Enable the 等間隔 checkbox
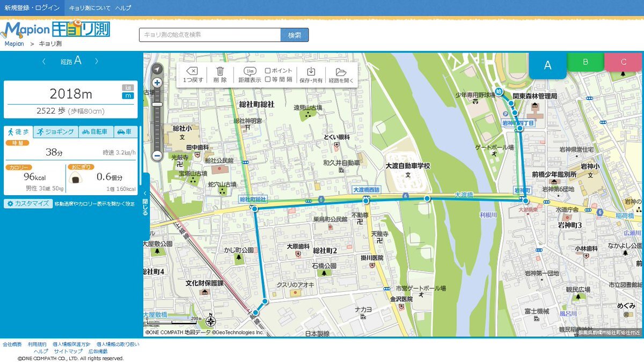Screen dimensions: 644x362 pos(268,79)
